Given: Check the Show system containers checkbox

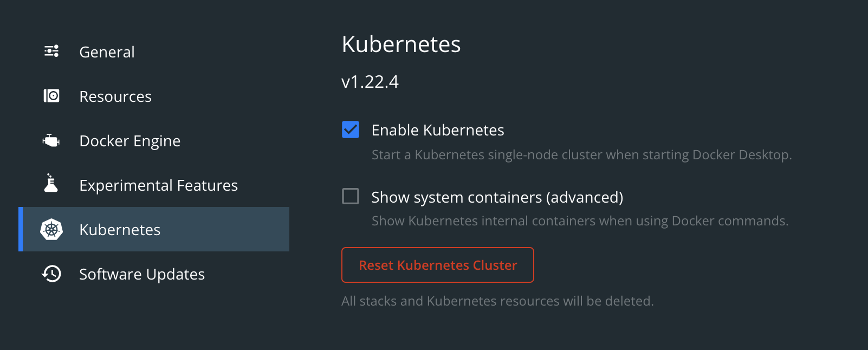Looking at the screenshot, I should coord(351,196).
